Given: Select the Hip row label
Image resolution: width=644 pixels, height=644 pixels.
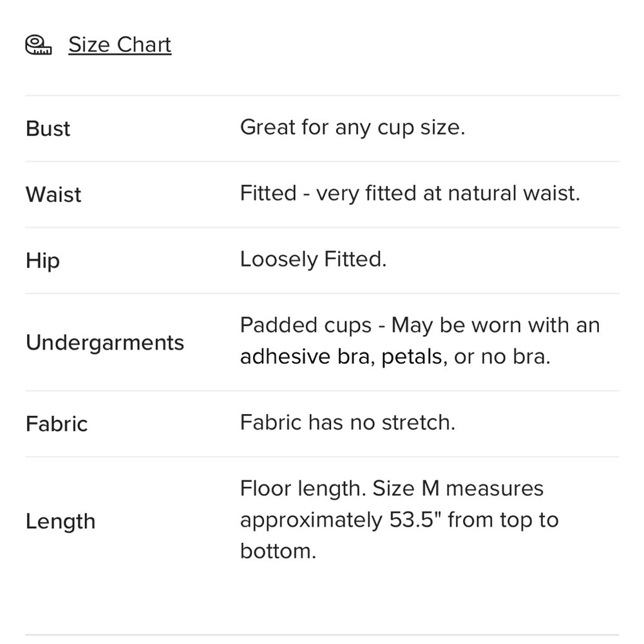Looking at the screenshot, I should [x=43, y=261].
